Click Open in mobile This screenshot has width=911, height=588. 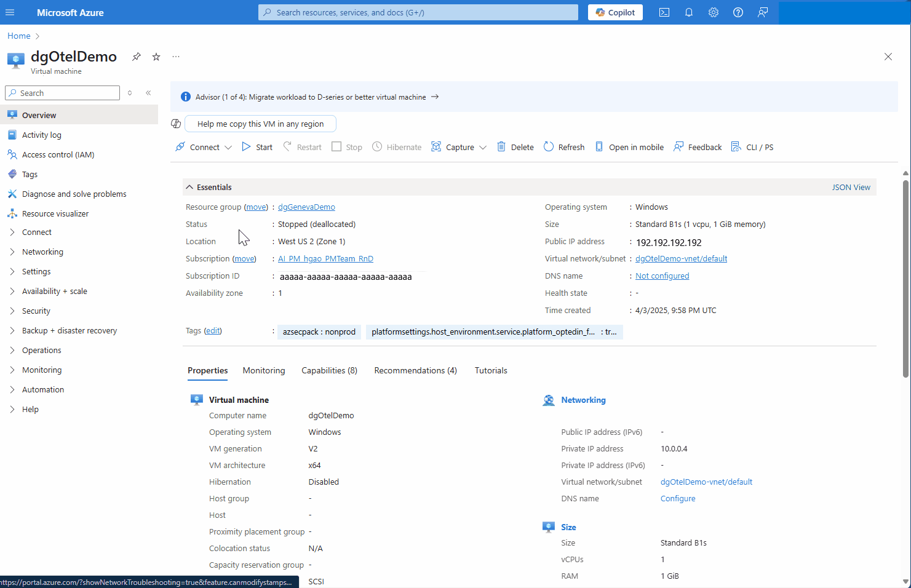tap(629, 147)
